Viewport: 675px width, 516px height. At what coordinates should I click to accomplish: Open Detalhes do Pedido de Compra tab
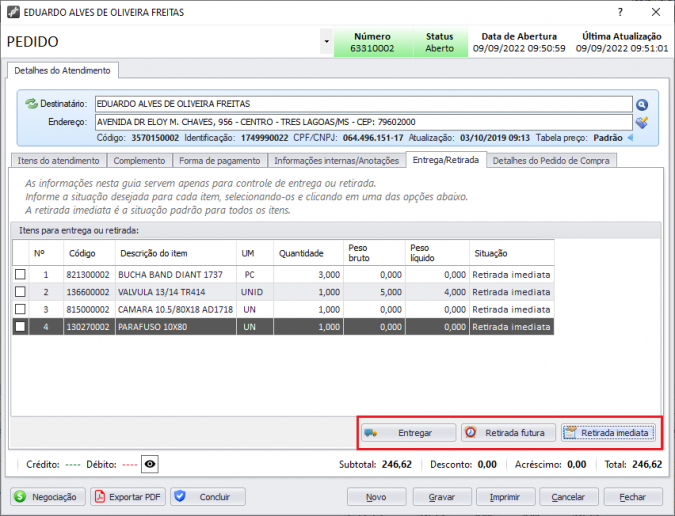pos(551,161)
